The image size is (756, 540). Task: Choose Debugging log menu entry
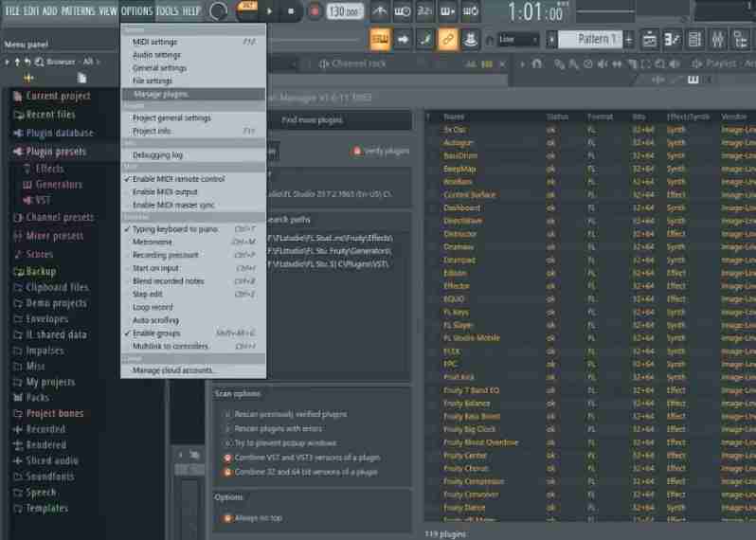pos(193,155)
